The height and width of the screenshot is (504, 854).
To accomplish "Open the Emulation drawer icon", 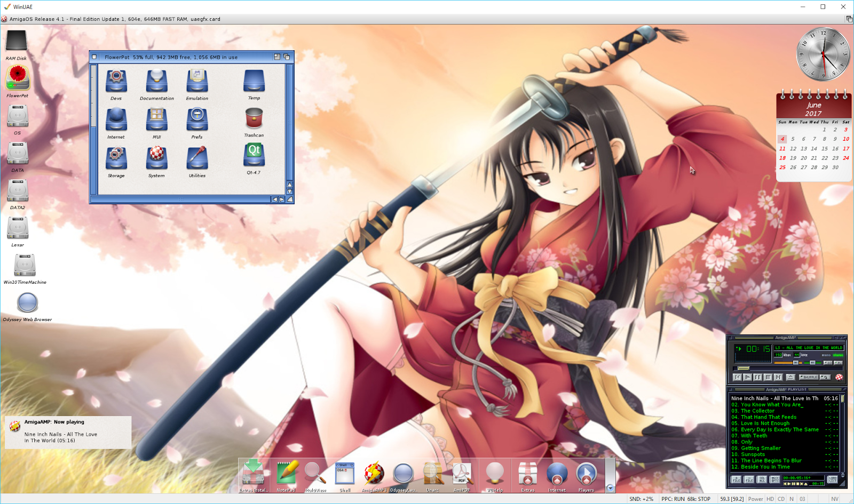I will coord(197,84).
